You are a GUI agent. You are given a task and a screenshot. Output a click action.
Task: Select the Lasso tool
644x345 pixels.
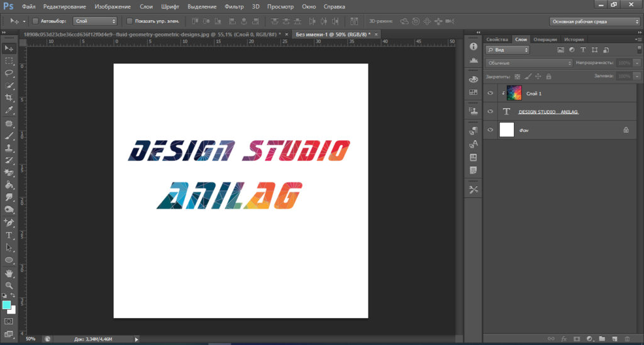coord(9,72)
